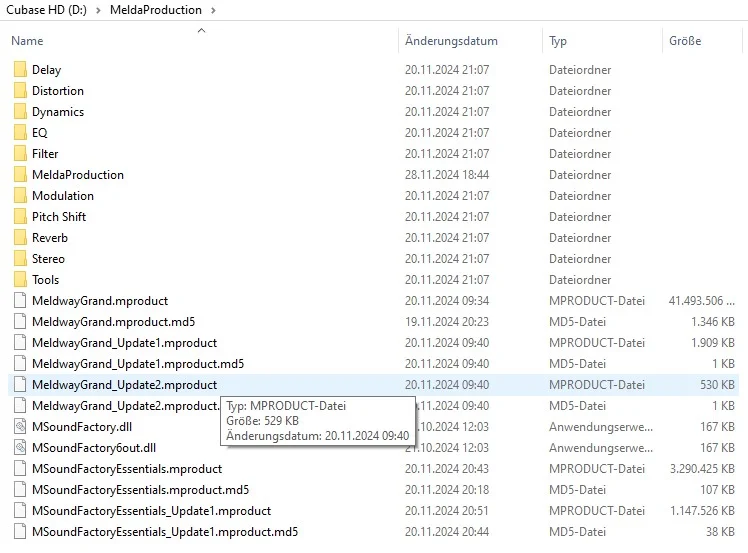Click the MeldwayGrand.mproduct file icon
This screenshot has width=748, height=553.
pos(20,301)
